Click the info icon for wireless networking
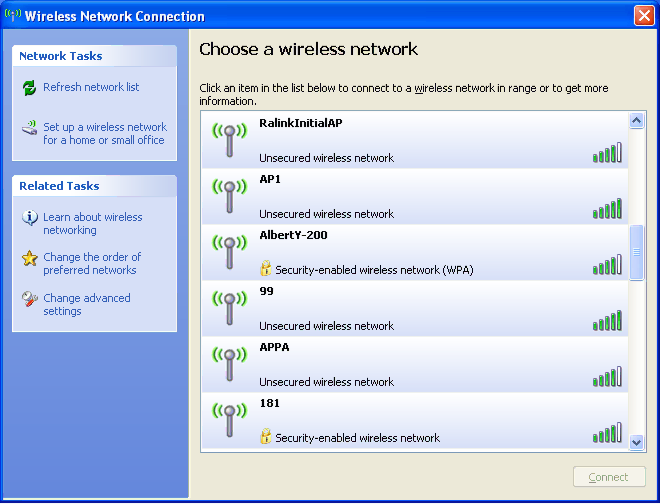The width and height of the screenshot is (660, 504). coord(29,218)
